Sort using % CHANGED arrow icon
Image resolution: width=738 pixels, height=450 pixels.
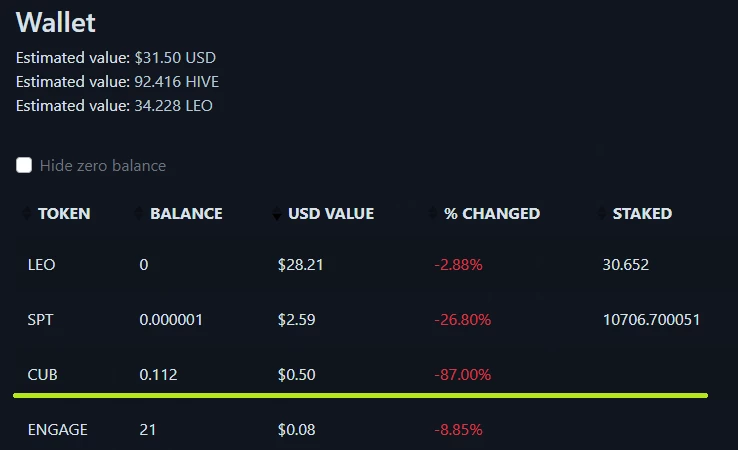[433, 213]
